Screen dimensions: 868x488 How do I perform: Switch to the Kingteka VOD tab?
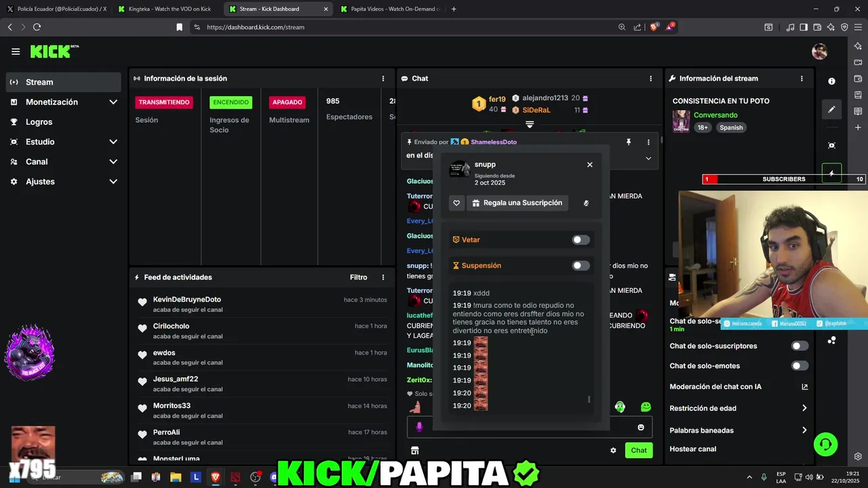pyautogui.click(x=167, y=9)
